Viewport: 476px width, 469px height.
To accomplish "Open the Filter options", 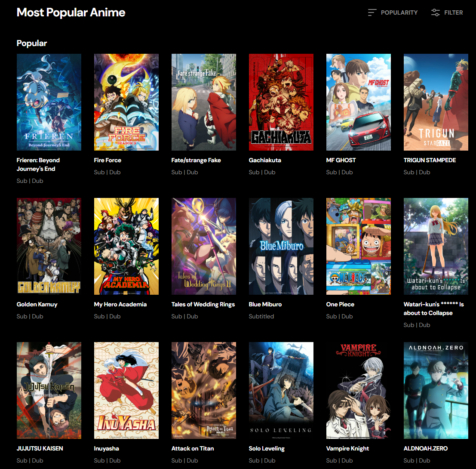I will 447,12.
